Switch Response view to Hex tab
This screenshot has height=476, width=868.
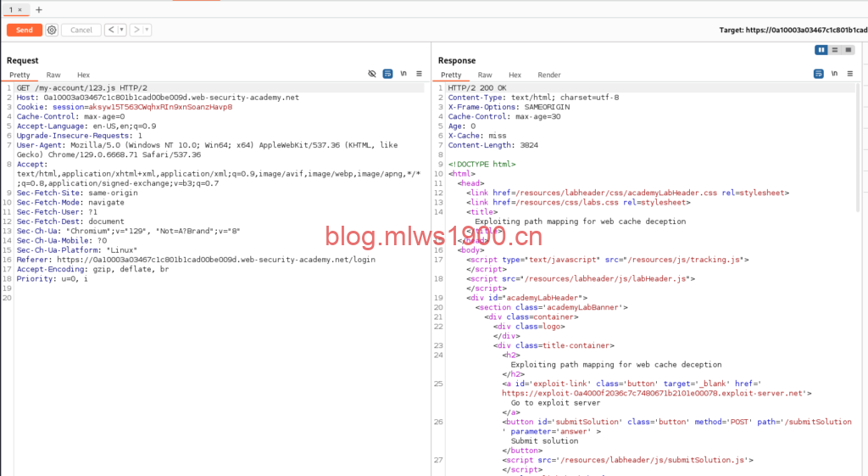[x=515, y=75]
